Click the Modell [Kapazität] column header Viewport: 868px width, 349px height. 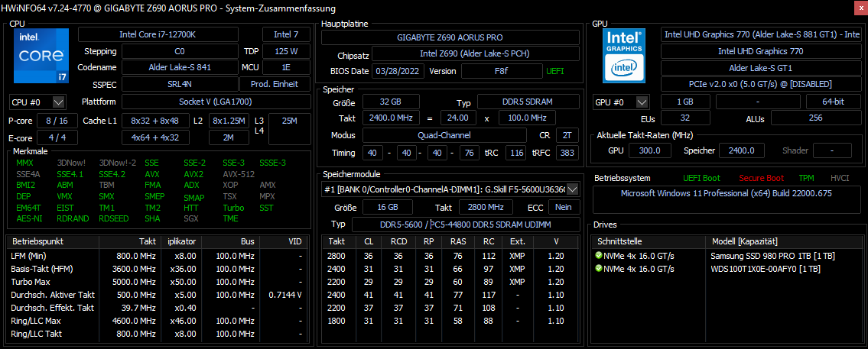(783, 241)
